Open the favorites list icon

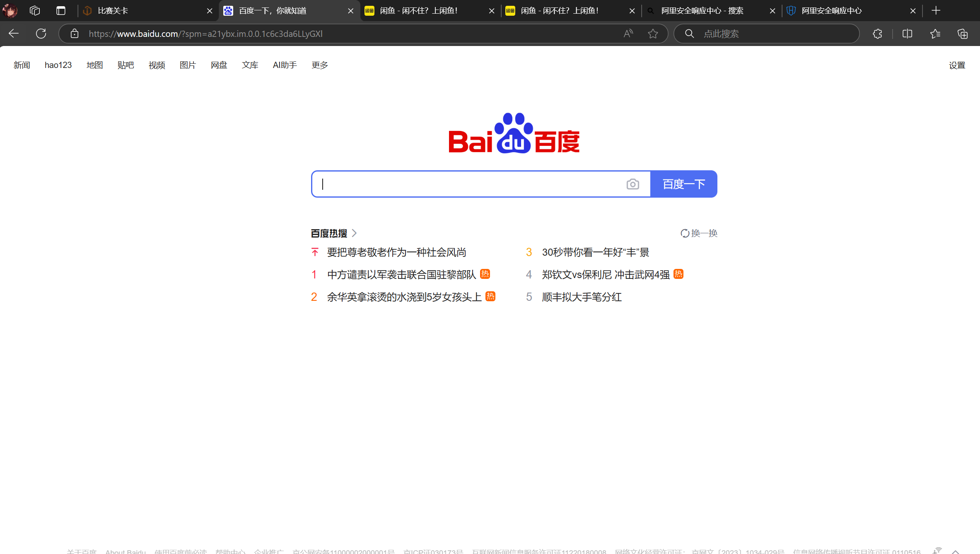point(935,34)
